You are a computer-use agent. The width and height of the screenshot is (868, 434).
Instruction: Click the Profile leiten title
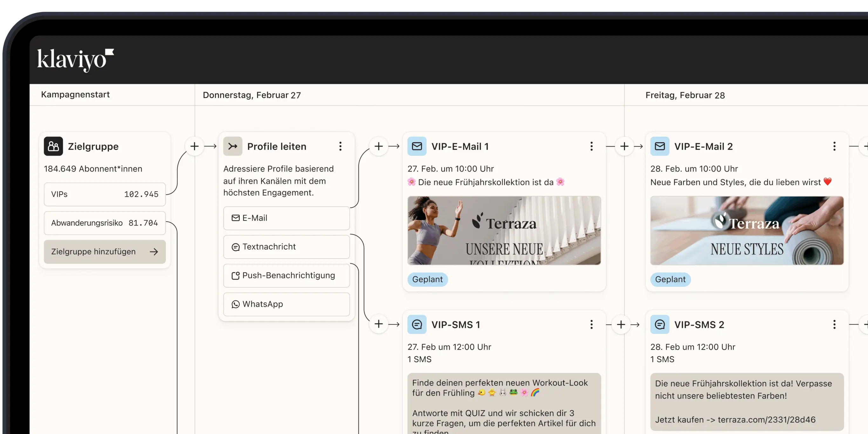[277, 146]
